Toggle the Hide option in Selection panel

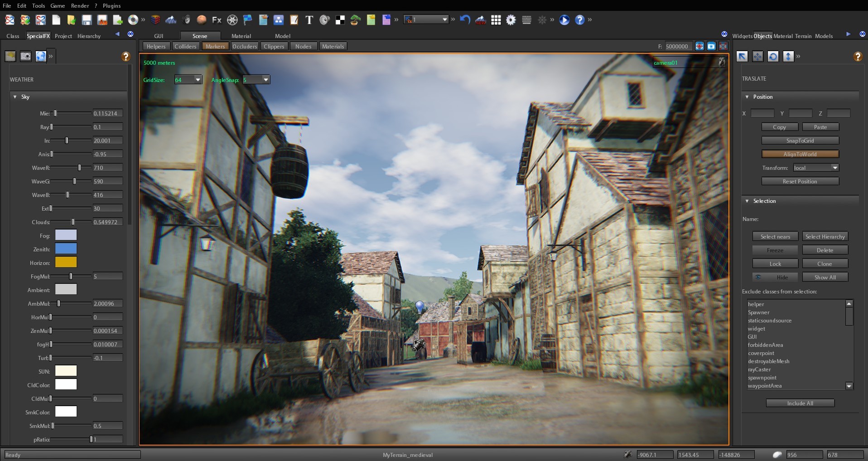(776, 277)
